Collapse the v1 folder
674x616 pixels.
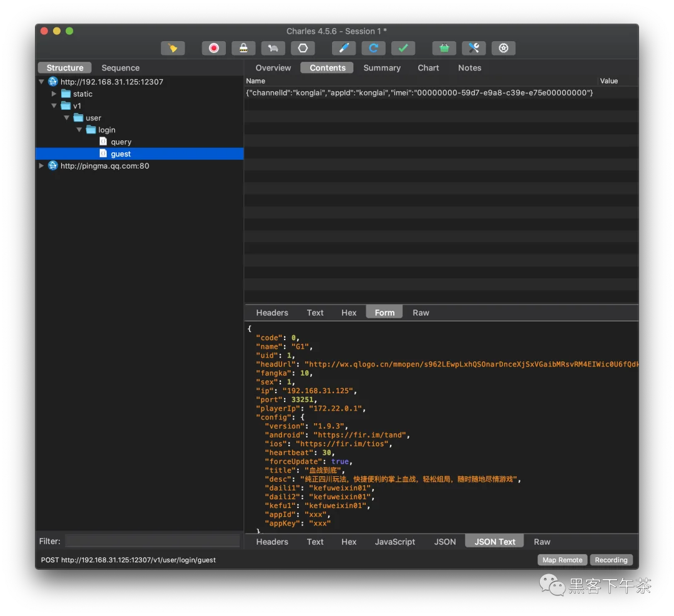pos(54,105)
